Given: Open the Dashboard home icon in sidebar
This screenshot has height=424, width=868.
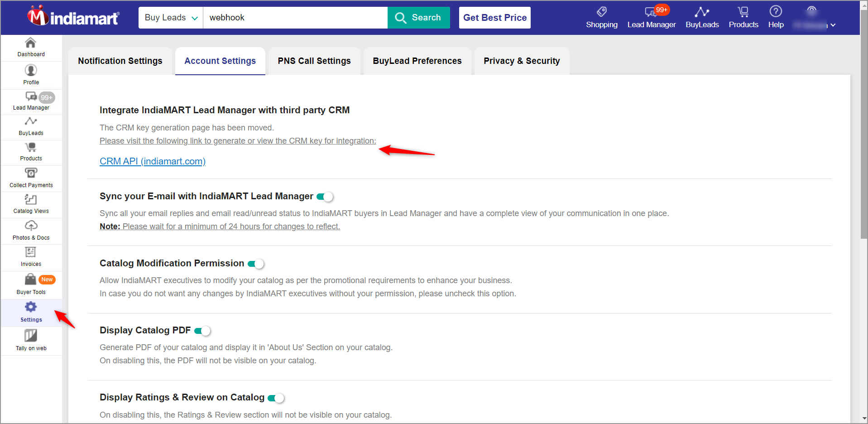Looking at the screenshot, I should pos(30,43).
